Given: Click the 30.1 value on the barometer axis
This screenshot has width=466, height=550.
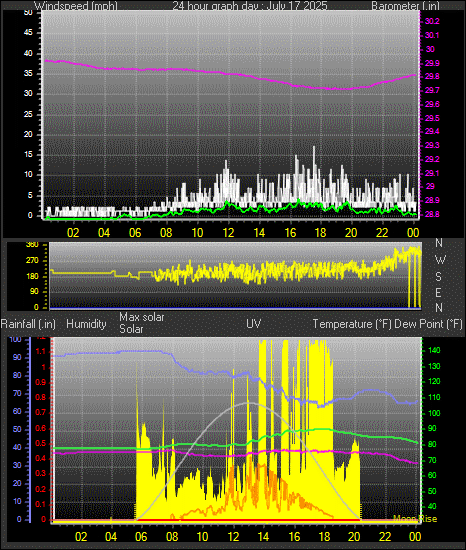Looking at the screenshot, I should [x=432, y=35].
